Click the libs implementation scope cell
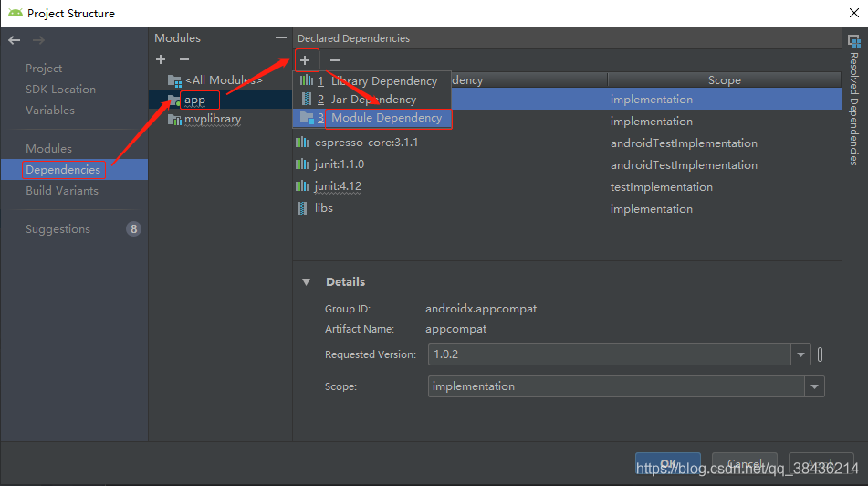The height and width of the screenshot is (486, 868). 652,209
